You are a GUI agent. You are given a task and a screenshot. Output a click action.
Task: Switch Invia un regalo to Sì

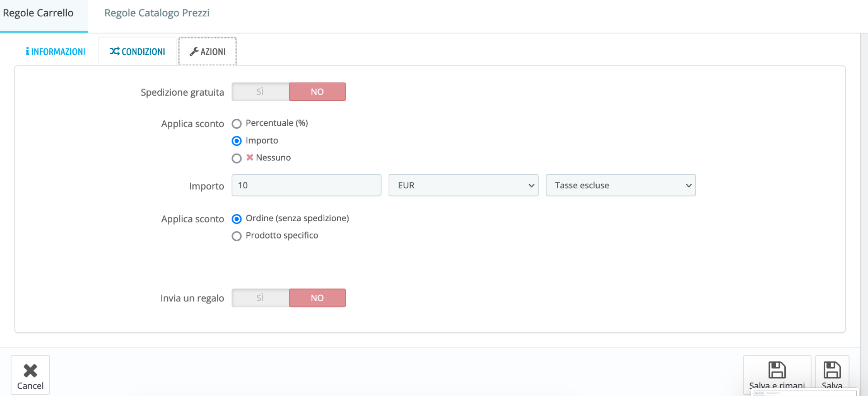[x=260, y=298]
